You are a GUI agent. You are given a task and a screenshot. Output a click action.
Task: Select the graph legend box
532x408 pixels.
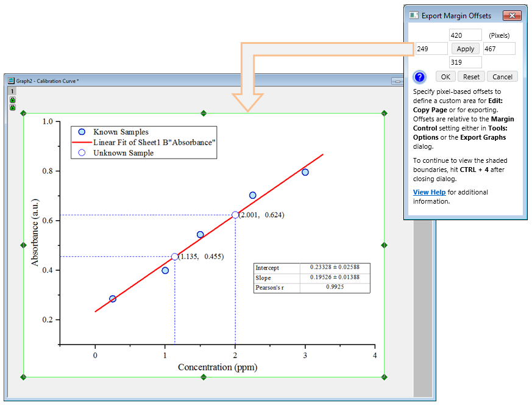click(x=144, y=142)
